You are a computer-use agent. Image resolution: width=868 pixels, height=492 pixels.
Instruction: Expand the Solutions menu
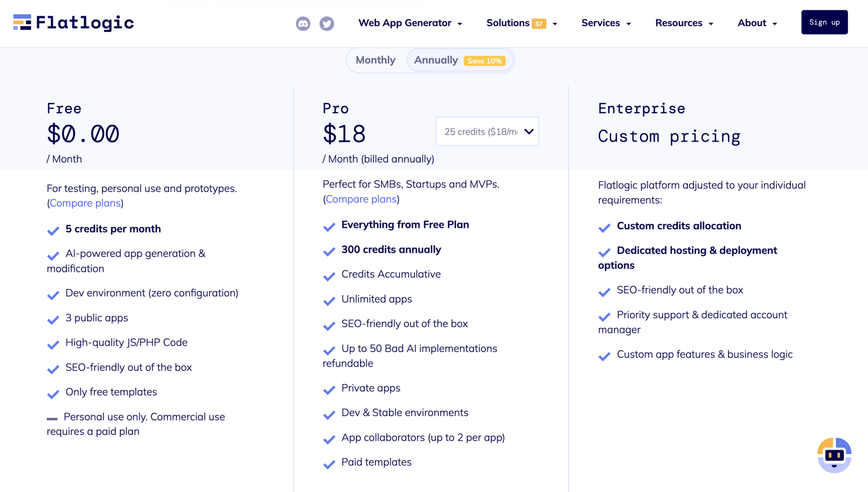(x=521, y=23)
